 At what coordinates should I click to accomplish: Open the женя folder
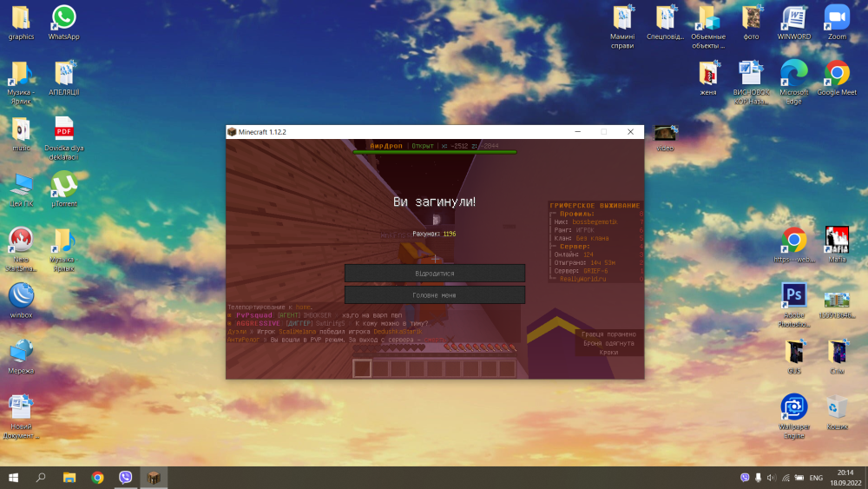(708, 79)
